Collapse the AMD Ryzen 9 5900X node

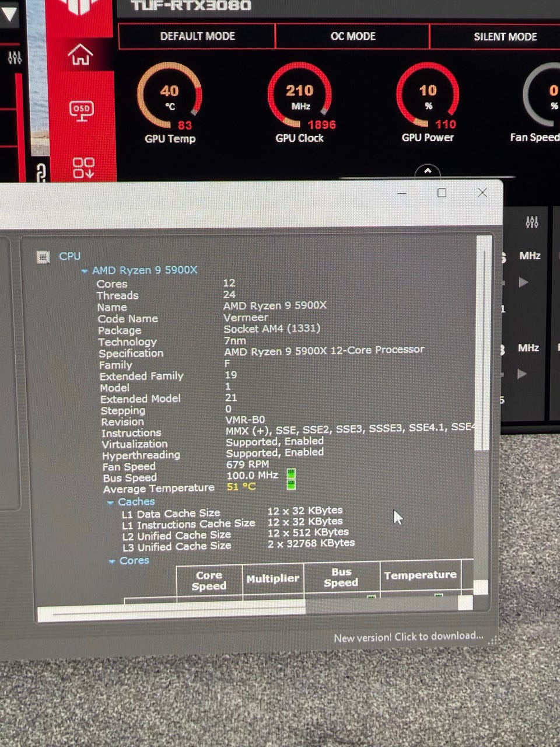85,271
